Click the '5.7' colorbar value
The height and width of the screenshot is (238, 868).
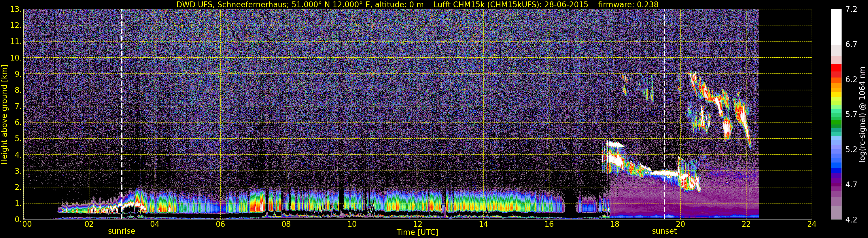coord(851,115)
